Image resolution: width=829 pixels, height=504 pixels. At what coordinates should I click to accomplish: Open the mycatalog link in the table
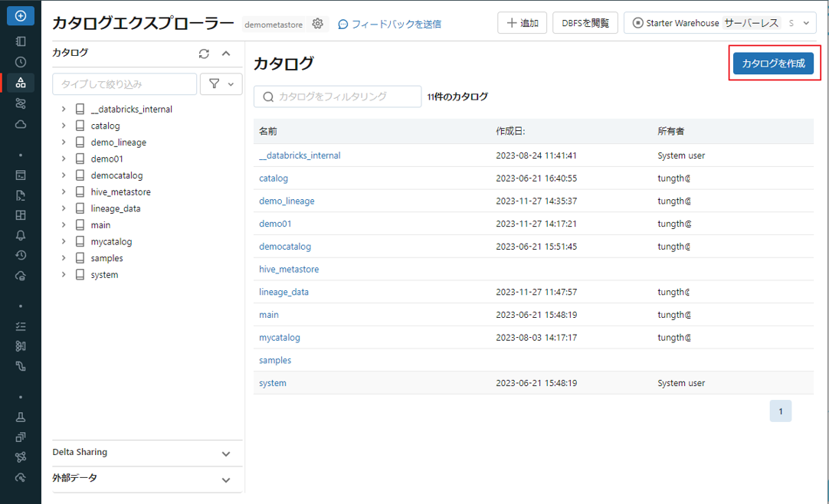tap(280, 338)
